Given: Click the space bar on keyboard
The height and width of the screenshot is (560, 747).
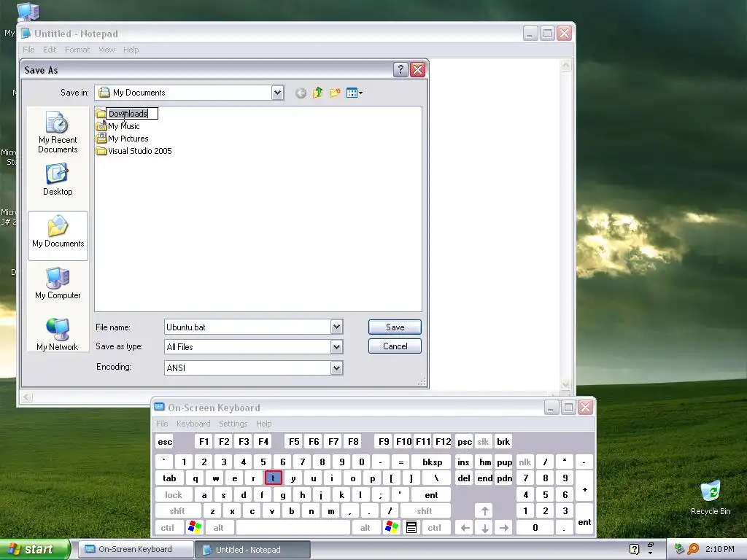Looking at the screenshot, I should pyautogui.click(x=293, y=528).
